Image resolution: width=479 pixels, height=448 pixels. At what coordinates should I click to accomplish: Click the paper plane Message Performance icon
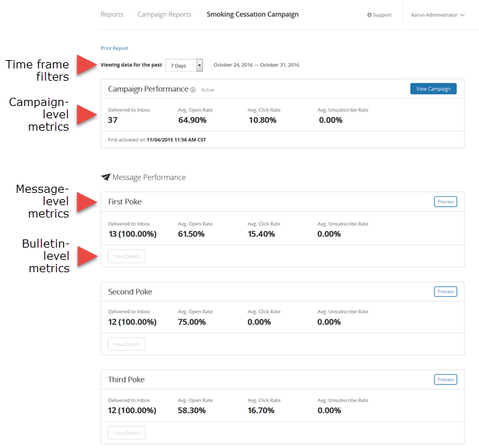coord(105,177)
